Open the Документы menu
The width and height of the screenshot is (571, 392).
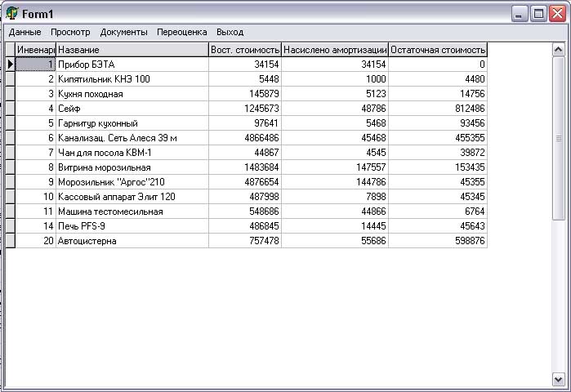[x=123, y=32]
